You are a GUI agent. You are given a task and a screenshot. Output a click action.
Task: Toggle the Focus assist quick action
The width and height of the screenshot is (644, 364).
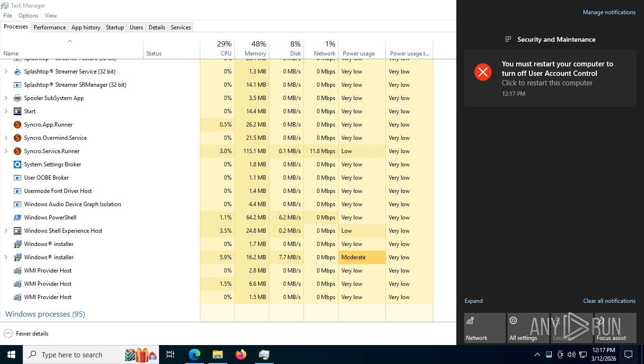point(616,328)
